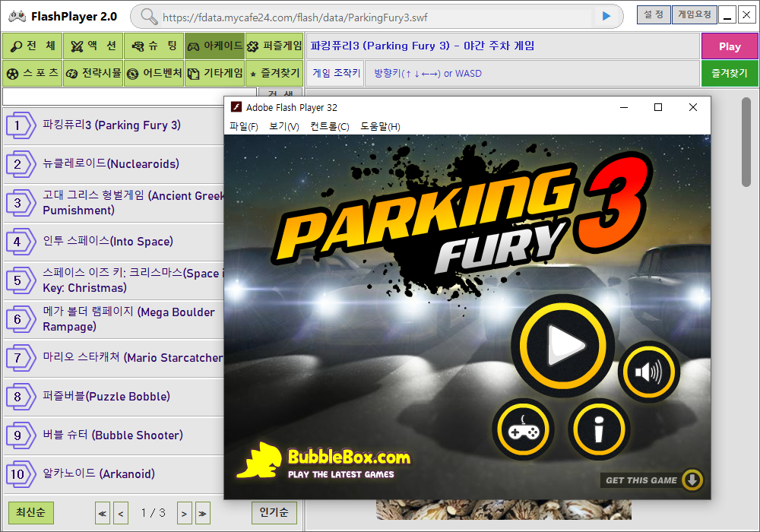The width and height of the screenshot is (760, 532).
Task: Click the pink Play button
Action: point(730,46)
